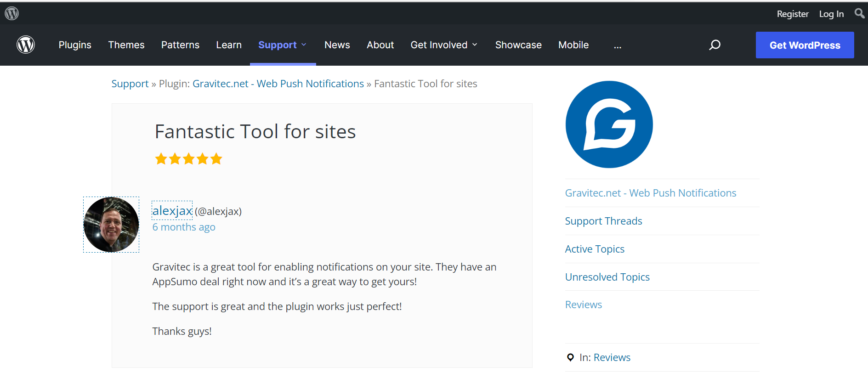Expand the Get Involved chevron
868x378 pixels.
click(x=475, y=45)
